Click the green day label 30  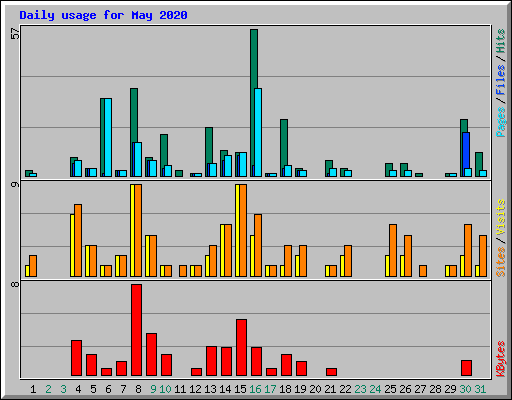(x=465, y=389)
